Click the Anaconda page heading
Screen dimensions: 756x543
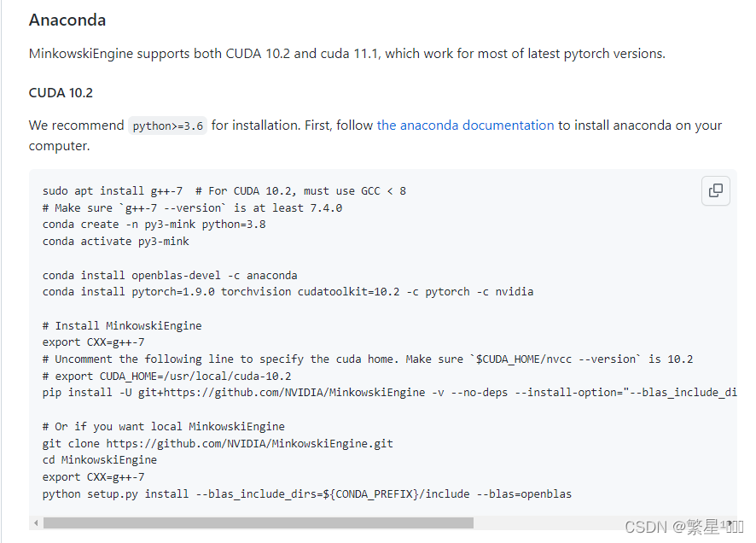click(67, 20)
